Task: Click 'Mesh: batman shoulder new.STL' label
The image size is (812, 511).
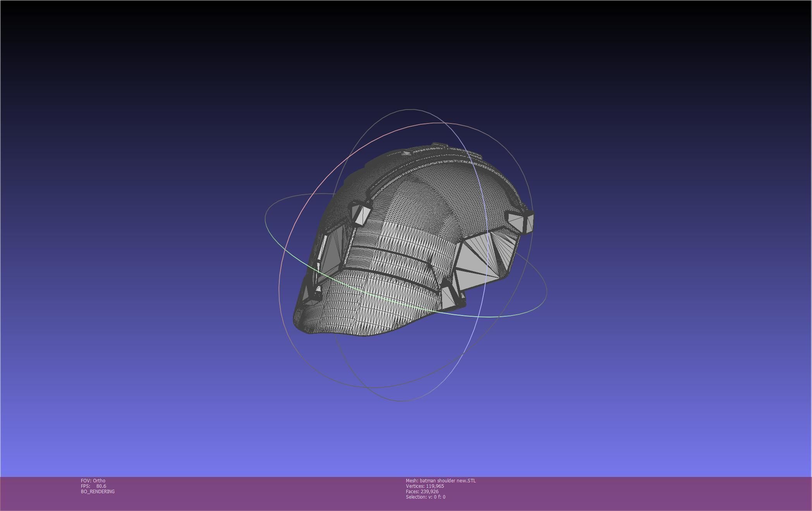Action: tap(441, 480)
